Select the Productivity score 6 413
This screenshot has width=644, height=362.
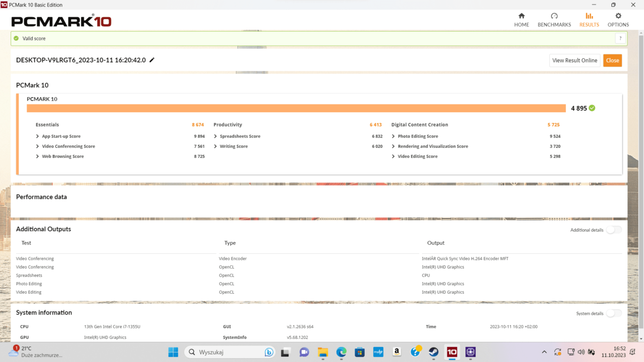376,125
